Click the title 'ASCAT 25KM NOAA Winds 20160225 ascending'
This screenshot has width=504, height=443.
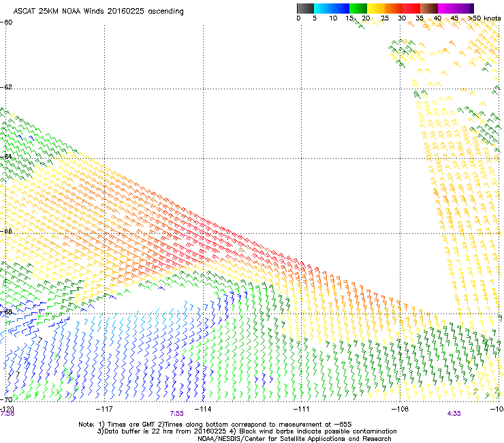click(98, 12)
